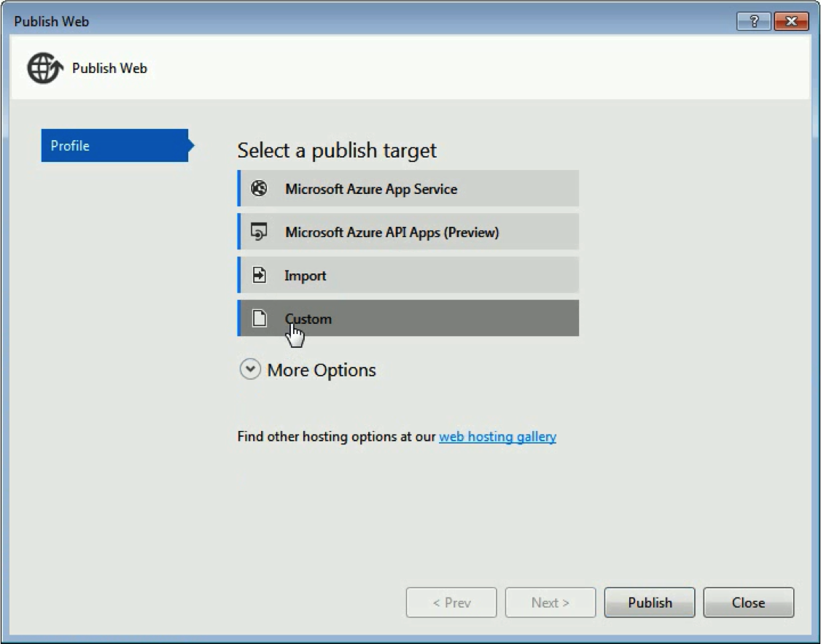Image resolution: width=821 pixels, height=644 pixels.
Task: Click the 'Select a publish target' heading
Action: [337, 151]
